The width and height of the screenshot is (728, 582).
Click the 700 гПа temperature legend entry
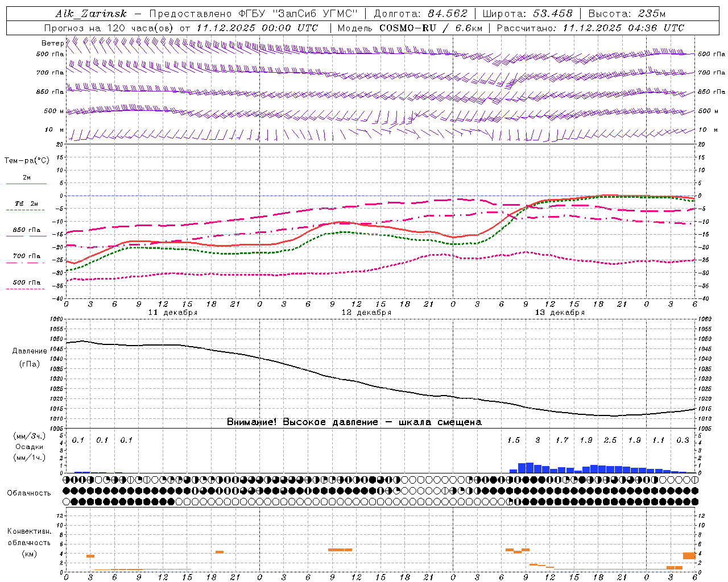pos(27,256)
